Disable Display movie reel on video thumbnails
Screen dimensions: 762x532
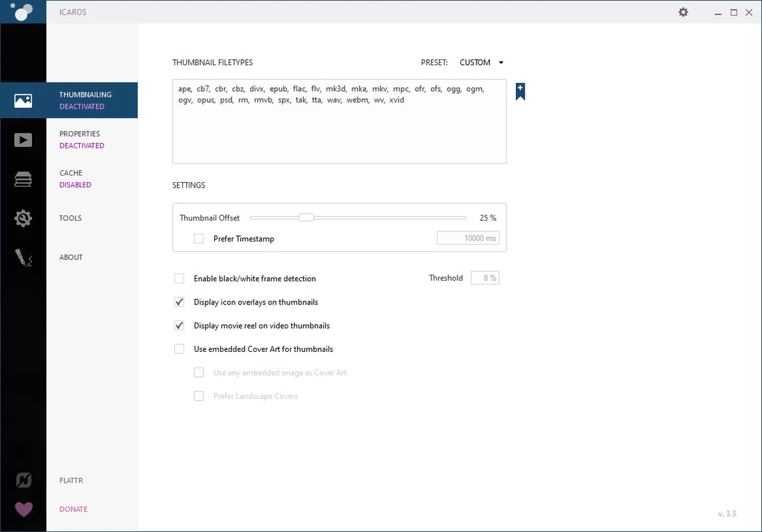click(180, 326)
